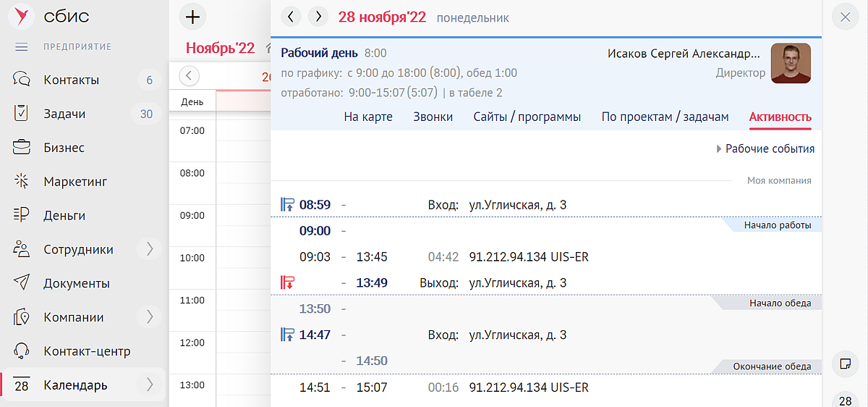Open Сайты / программы tab
The width and height of the screenshot is (868, 407).
click(x=527, y=117)
